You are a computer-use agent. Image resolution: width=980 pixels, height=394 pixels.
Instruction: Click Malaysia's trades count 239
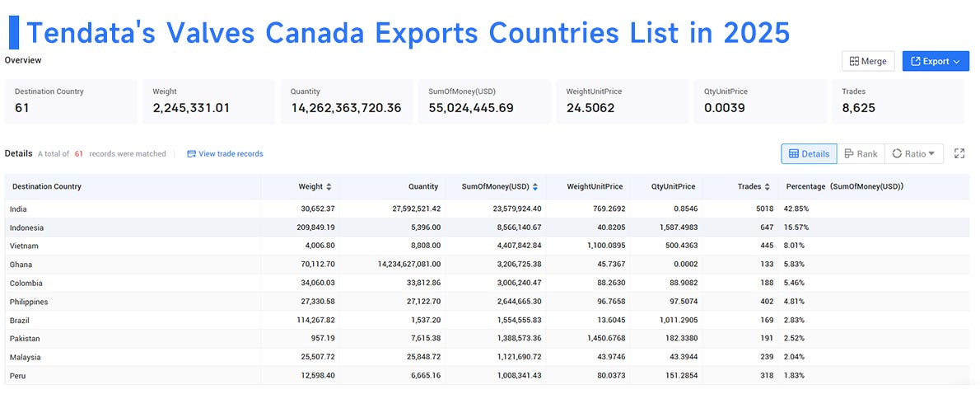[x=768, y=357]
